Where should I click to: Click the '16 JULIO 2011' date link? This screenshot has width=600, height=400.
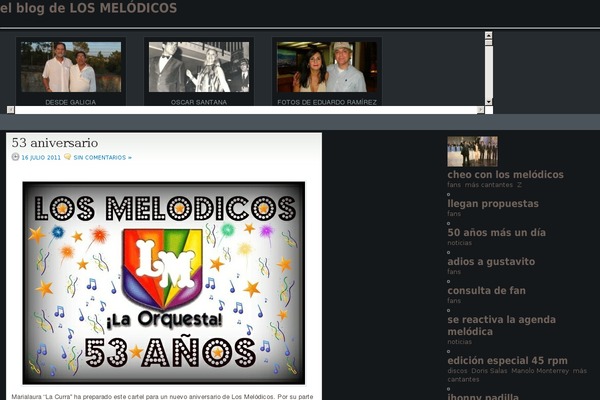(41, 157)
